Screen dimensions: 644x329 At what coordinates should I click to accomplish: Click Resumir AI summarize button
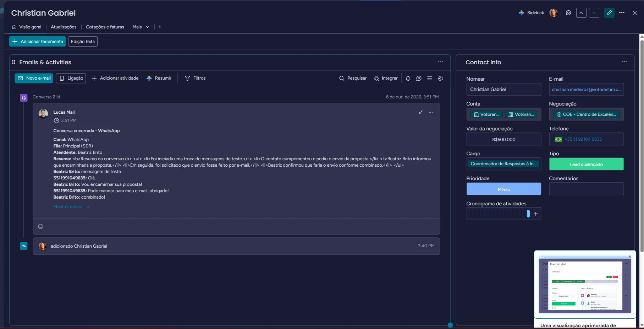[x=159, y=78]
